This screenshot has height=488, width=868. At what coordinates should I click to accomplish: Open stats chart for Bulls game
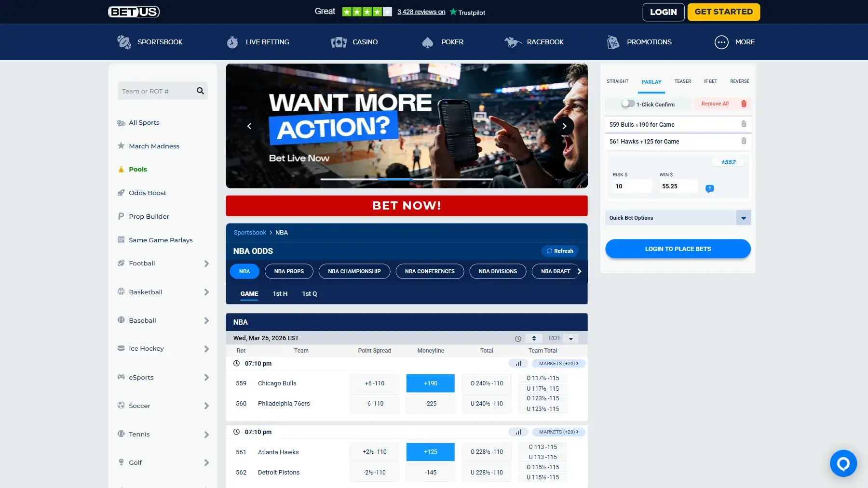(x=518, y=364)
